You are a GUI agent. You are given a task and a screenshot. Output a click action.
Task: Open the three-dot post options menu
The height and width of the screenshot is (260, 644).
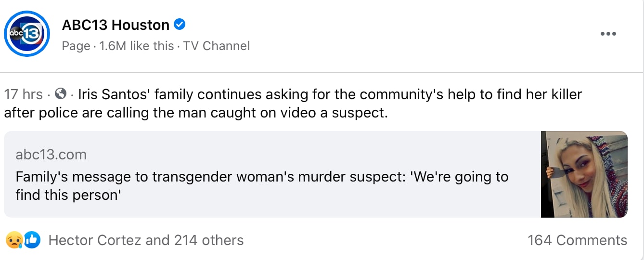click(x=608, y=34)
